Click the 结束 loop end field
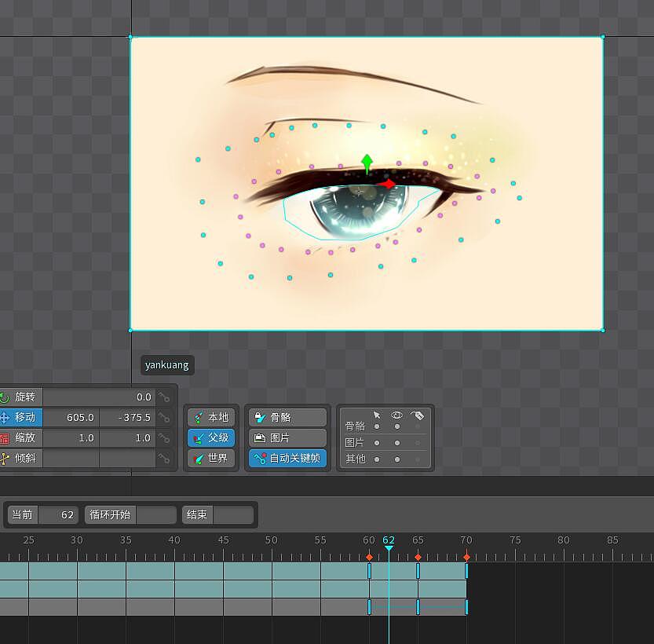Screen dimensions: 654x644 232,514
